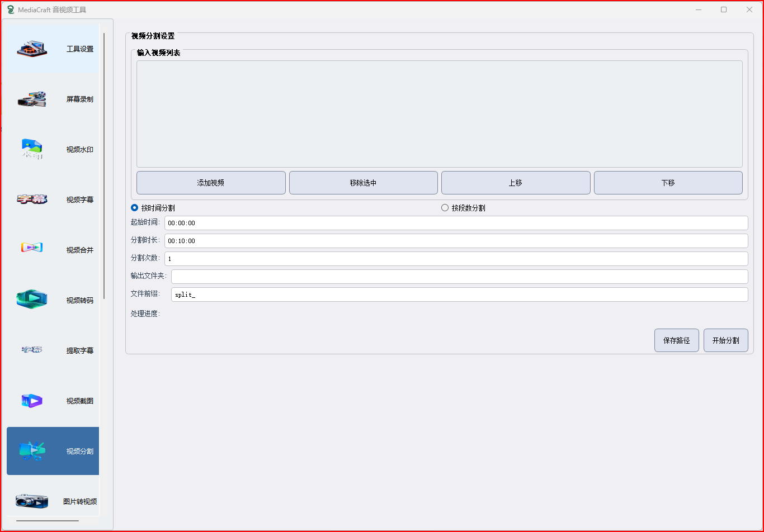764x532 pixels.
Task: Move the item up with 上移
Action: (515, 183)
